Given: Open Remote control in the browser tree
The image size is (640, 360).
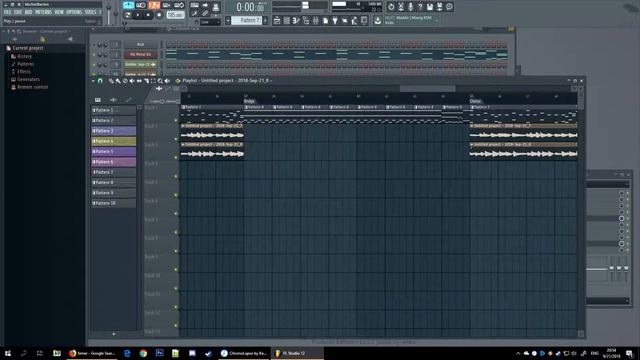Looking at the screenshot, I should [x=33, y=87].
